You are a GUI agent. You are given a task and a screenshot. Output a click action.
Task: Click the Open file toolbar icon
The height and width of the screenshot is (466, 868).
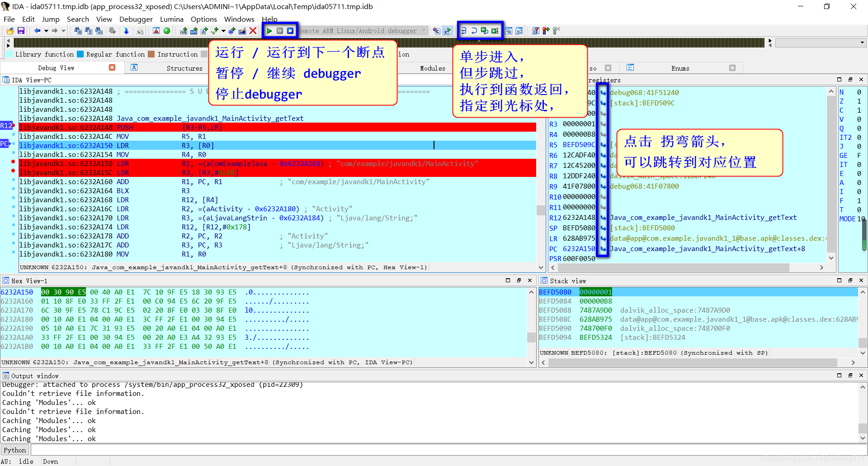[10, 31]
